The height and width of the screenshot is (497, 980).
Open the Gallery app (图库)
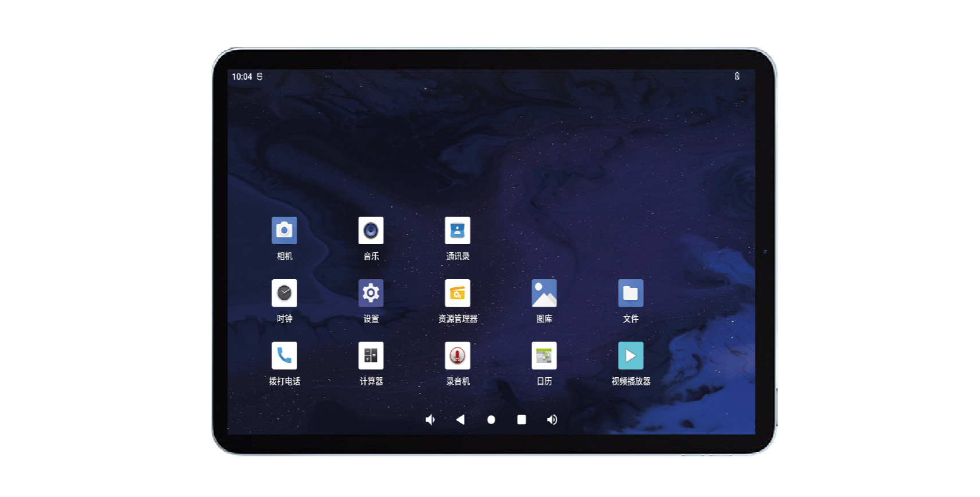tap(544, 293)
